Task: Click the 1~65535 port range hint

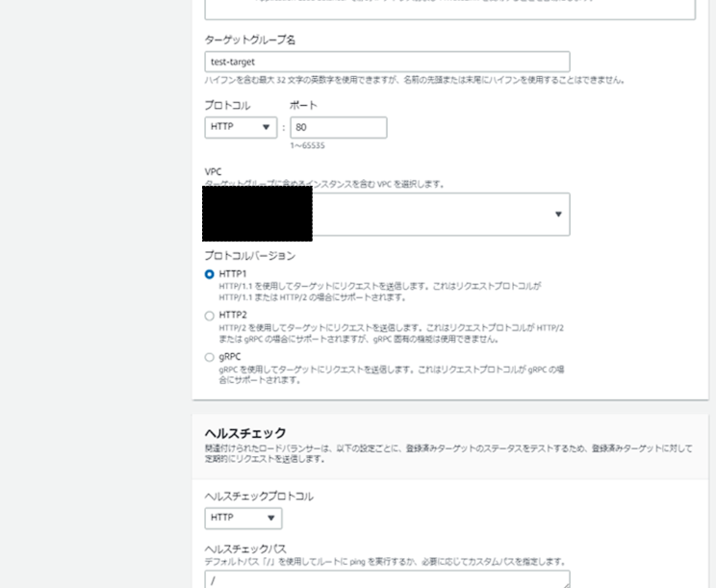Action: click(309, 146)
